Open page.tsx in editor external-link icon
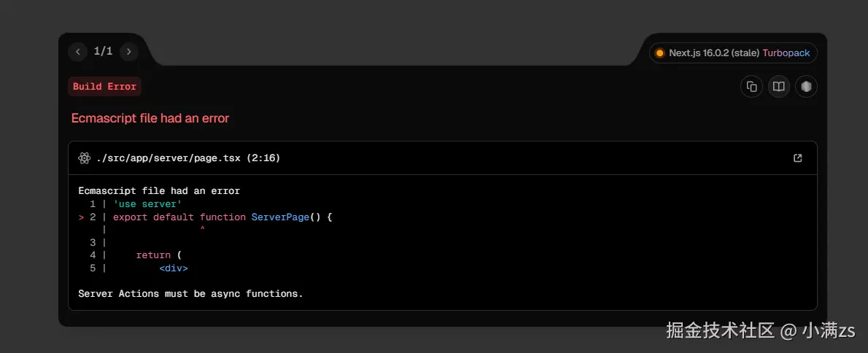868x353 pixels. (798, 158)
